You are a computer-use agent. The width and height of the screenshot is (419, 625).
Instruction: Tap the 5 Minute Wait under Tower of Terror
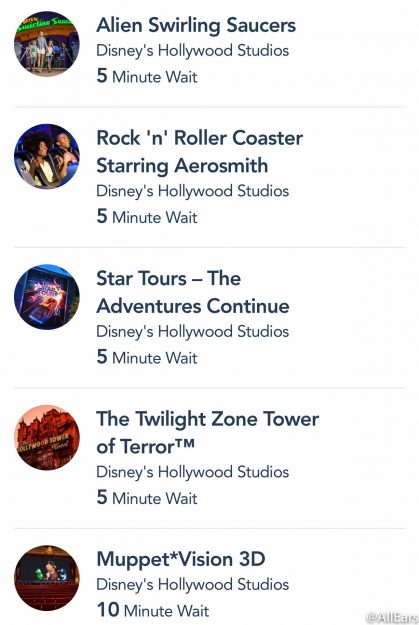point(147,497)
